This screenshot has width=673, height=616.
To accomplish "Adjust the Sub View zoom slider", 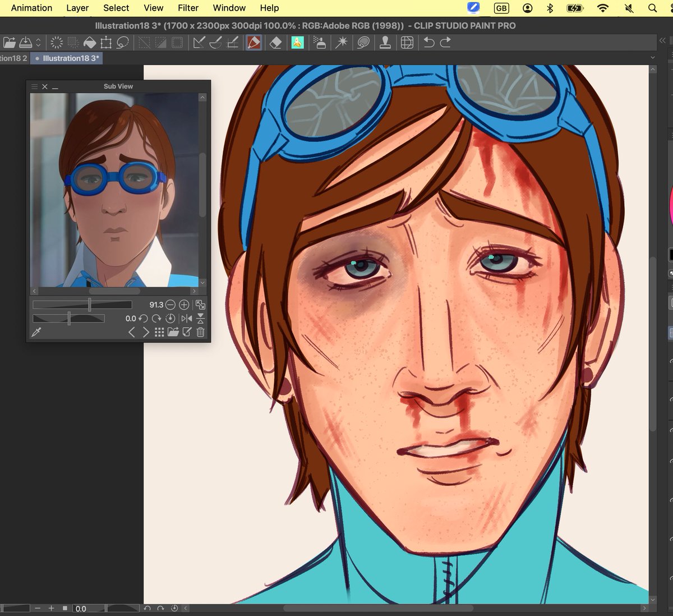I will 90,304.
